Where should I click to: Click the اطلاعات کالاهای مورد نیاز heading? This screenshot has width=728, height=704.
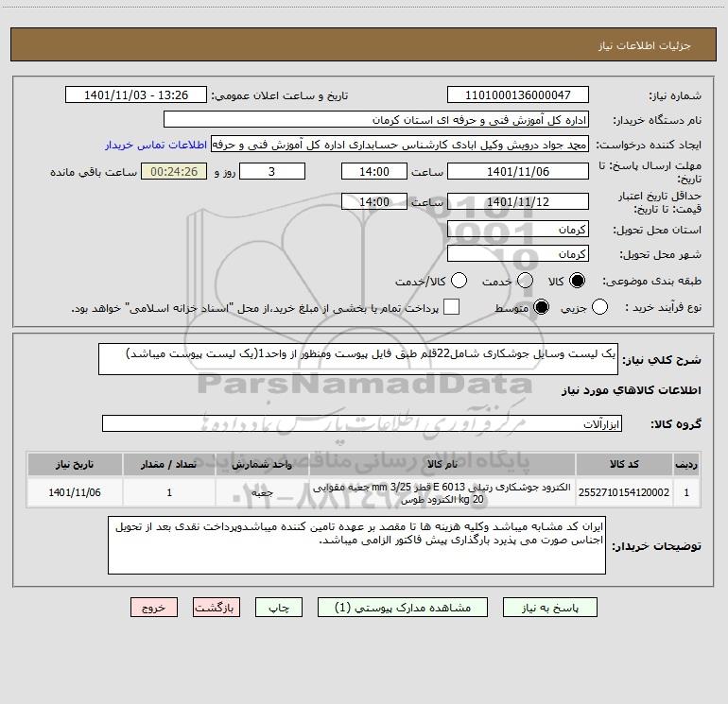631,390
